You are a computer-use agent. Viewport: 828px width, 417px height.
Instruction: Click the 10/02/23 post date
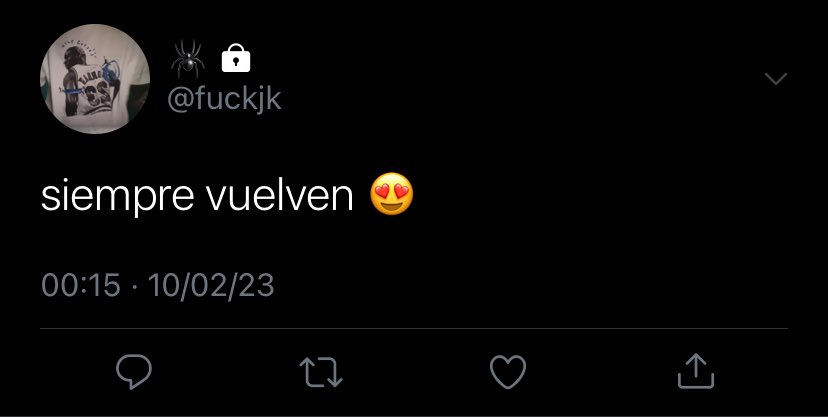[211, 286]
